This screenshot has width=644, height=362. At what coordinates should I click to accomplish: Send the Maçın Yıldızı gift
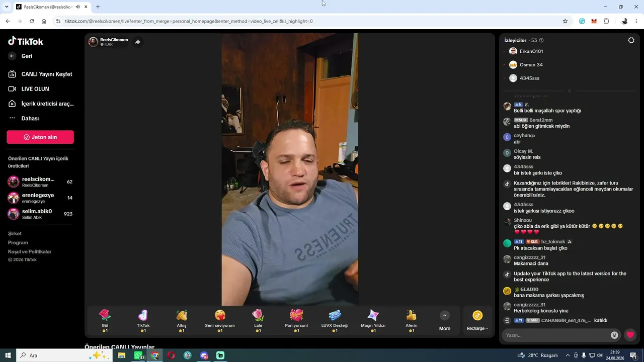[373, 321]
